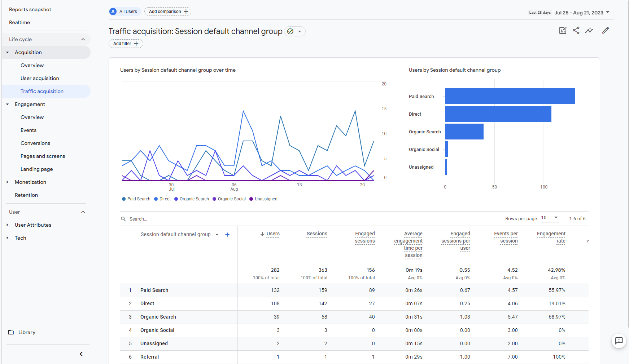Click the Add comparison button
This screenshot has width=629, height=364.
click(x=168, y=12)
